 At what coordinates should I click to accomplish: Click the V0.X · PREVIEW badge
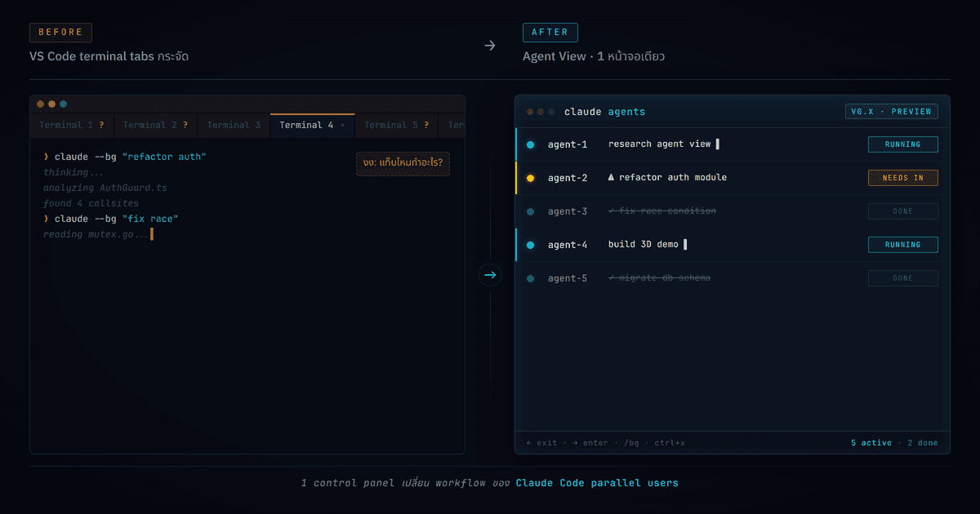coord(892,112)
